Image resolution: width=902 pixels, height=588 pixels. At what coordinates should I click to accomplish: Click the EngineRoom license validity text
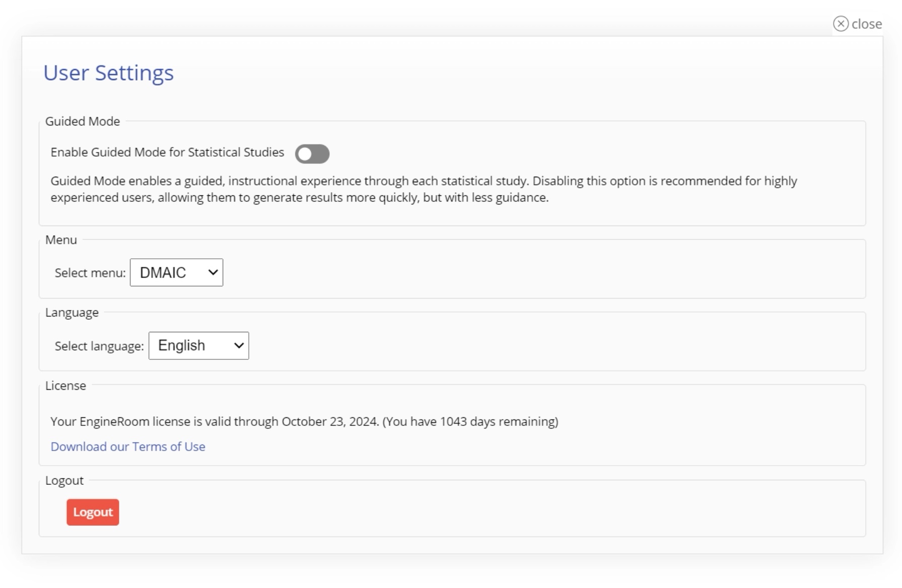(304, 421)
